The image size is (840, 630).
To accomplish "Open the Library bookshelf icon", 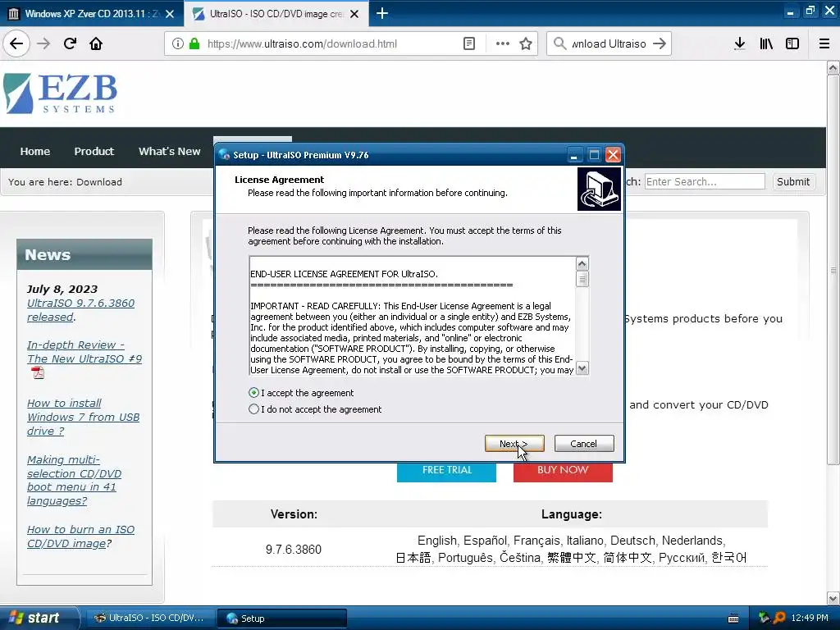I will point(766,43).
